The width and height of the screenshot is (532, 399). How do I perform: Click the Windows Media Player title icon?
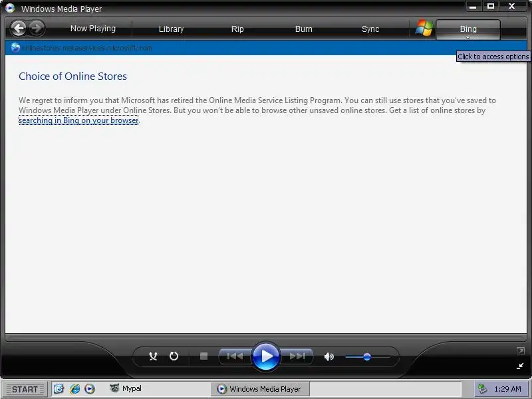point(10,8)
